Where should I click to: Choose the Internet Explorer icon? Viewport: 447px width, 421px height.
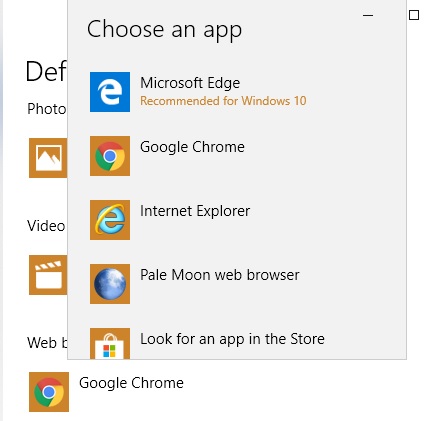[110, 220]
